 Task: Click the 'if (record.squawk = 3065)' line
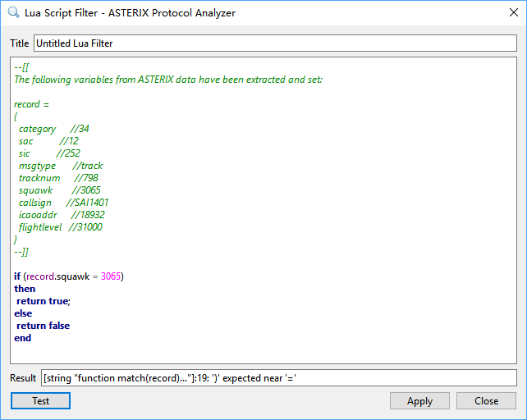(x=69, y=276)
